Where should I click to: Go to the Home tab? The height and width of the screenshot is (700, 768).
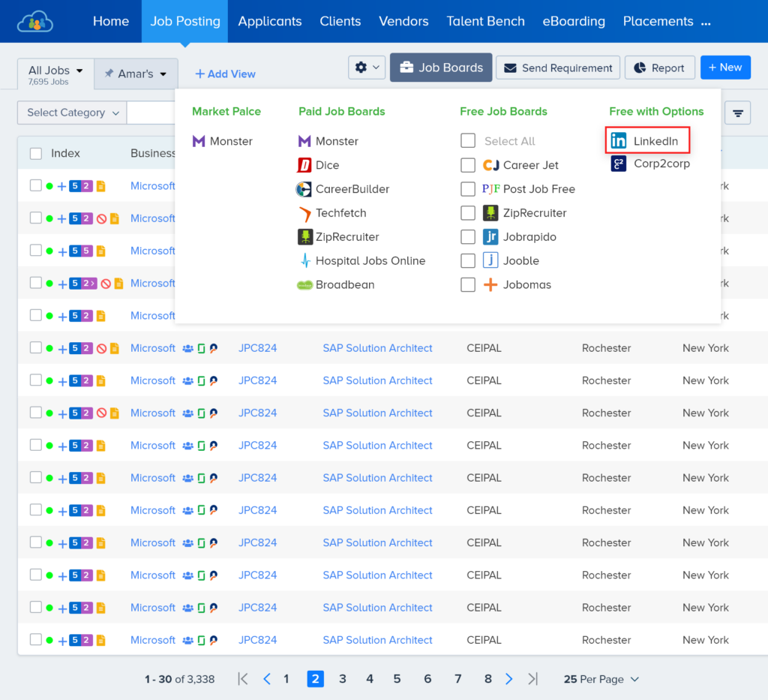[111, 21]
